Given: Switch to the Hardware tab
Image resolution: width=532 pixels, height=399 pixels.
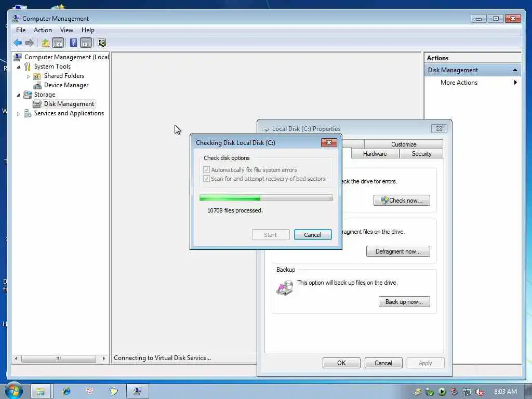Looking at the screenshot, I should (375, 154).
